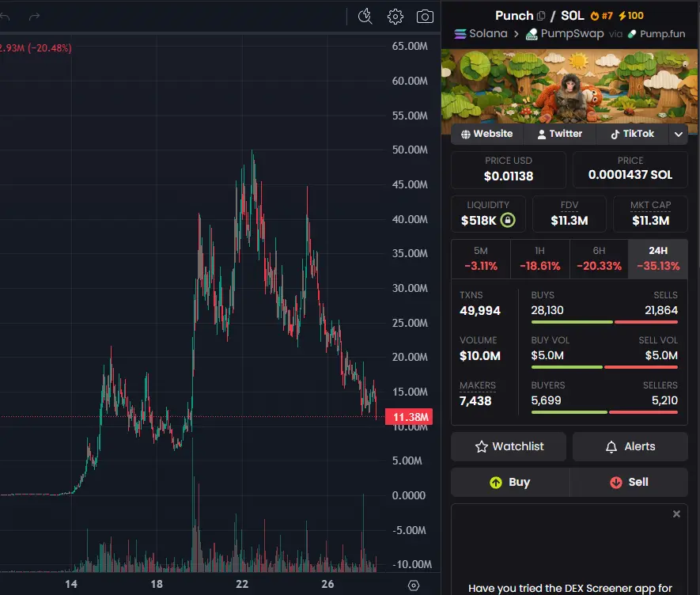Viewport: 700px width, 595px height.
Task: Expand more social links chevron
Action: pos(679,134)
